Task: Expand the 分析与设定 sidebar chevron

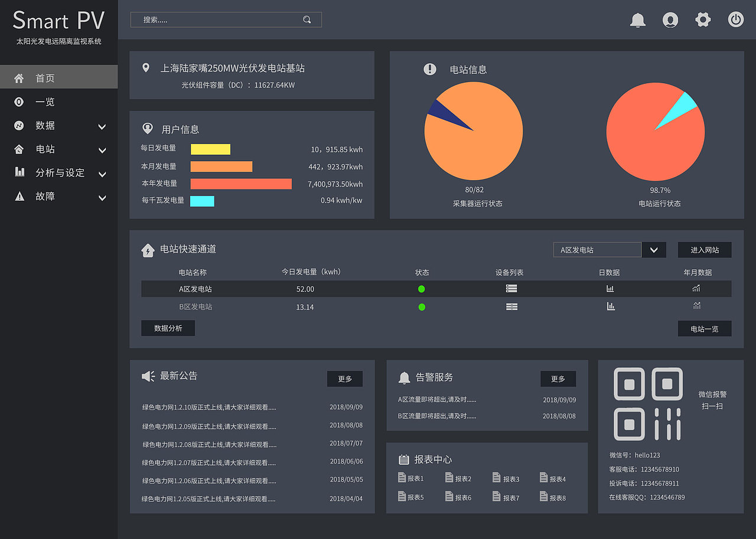Action: point(102,174)
